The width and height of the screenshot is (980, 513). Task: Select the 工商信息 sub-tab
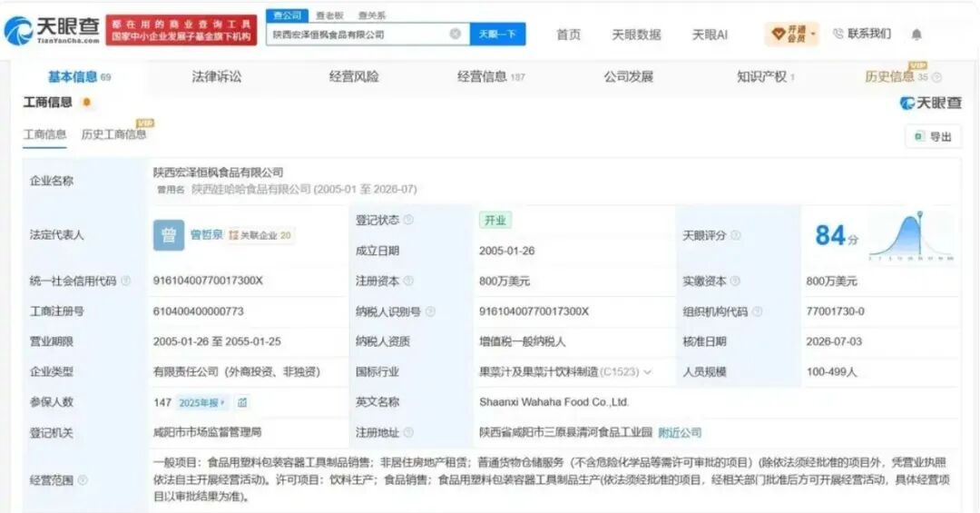45,134
